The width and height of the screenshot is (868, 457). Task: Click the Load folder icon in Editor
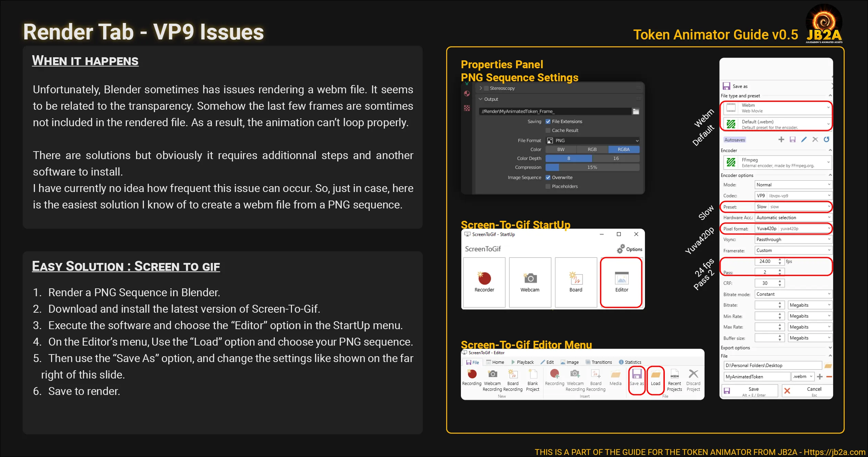pyautogui.click(x=656, y=377)
